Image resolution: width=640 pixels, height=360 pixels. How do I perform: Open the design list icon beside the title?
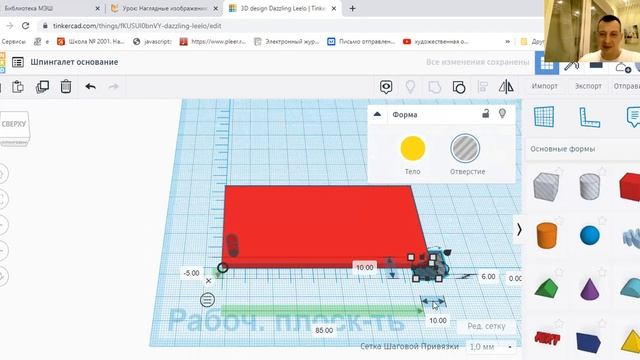[18, 62]
